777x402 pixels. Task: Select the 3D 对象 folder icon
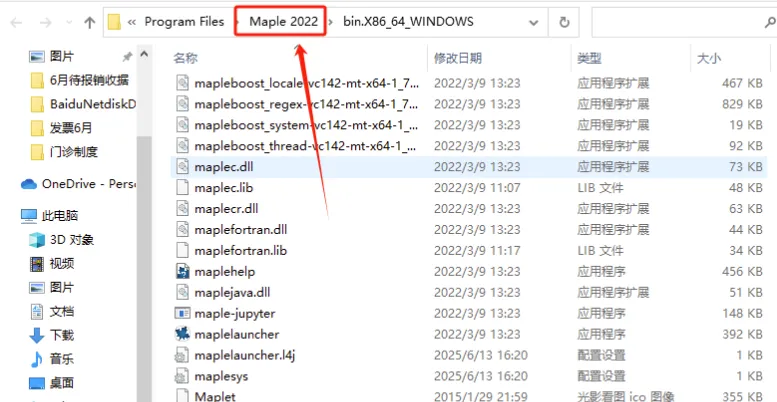tap(37, 240)
